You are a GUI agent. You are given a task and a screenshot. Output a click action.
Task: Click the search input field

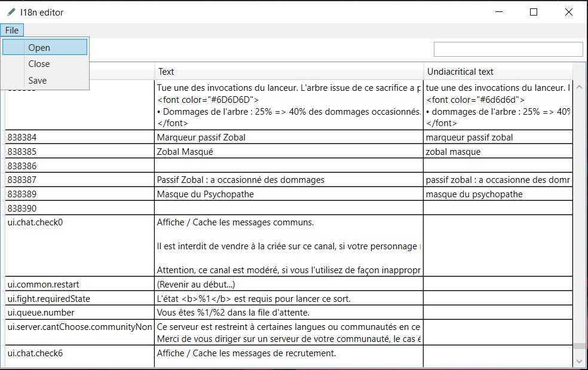(508, 49)
